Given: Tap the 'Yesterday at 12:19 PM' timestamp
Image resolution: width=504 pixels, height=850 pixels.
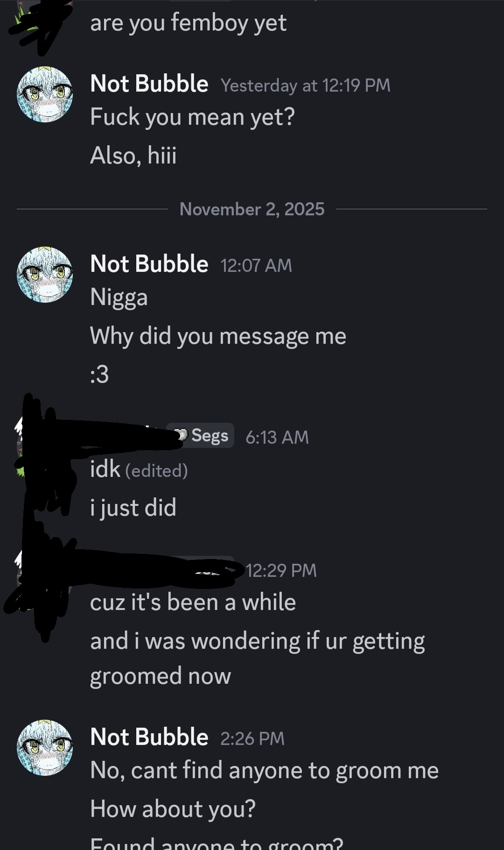Looking at the screenshot, I should tap(306, 85).
